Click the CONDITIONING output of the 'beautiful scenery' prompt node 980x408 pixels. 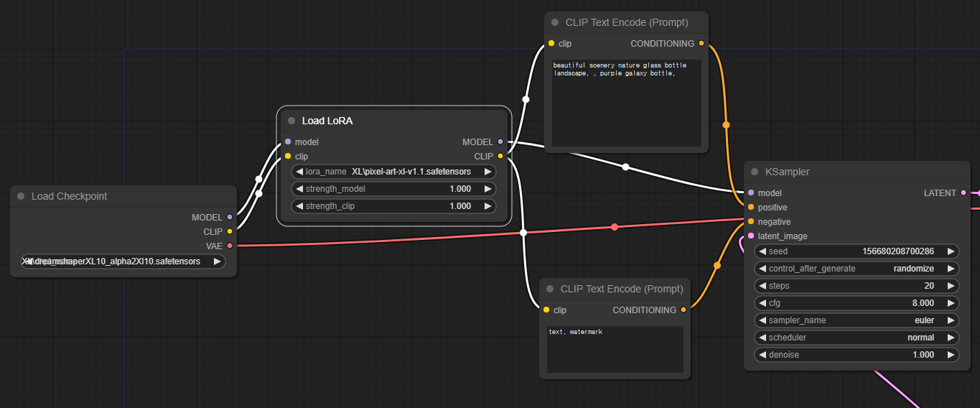(x=701, y=44)
